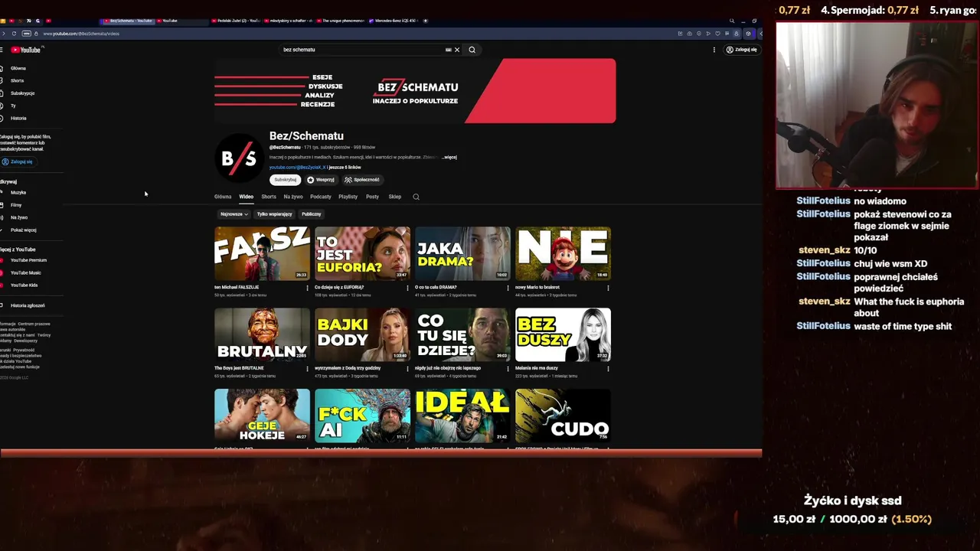Viewport: 980px width, 551px height.
Task: Switch to the channel 'Na żywo' tab
Action: point(293,197)
